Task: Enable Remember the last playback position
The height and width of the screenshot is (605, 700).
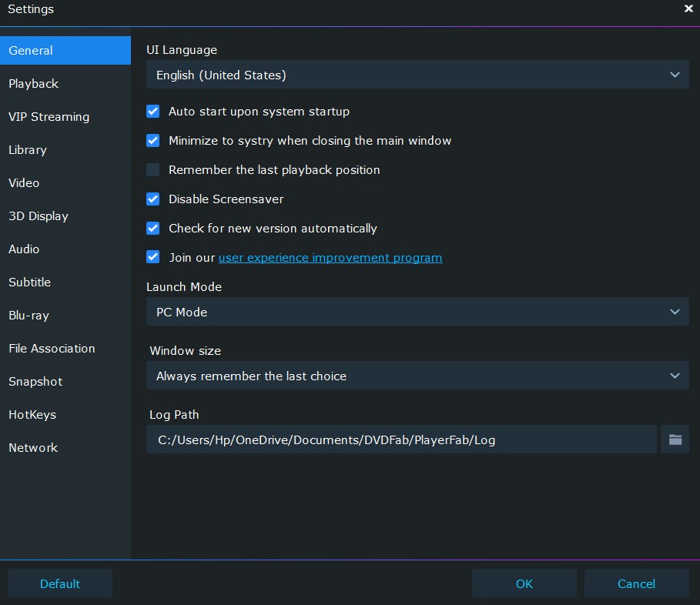Action: [152, 169]
